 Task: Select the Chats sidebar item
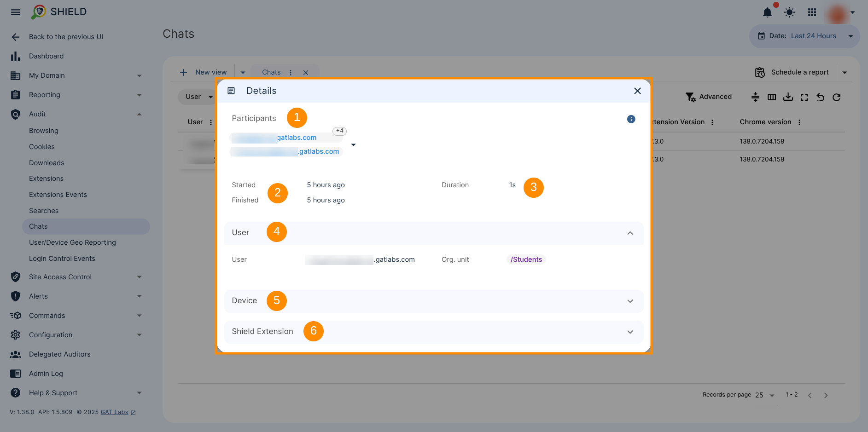tap(86, 226)
